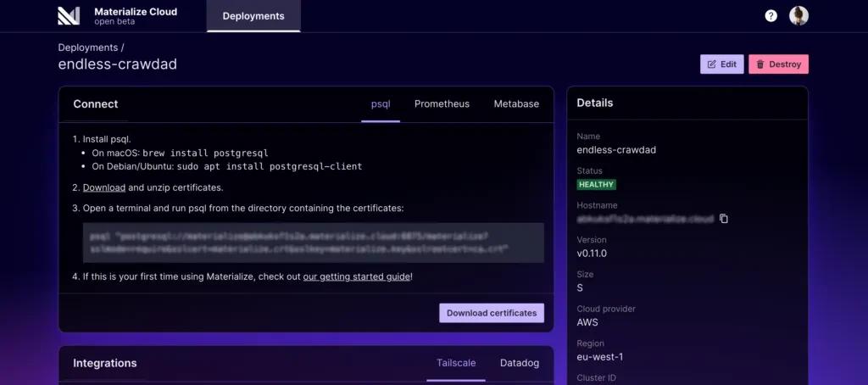Click the blurred hostname value

[645, 219]
